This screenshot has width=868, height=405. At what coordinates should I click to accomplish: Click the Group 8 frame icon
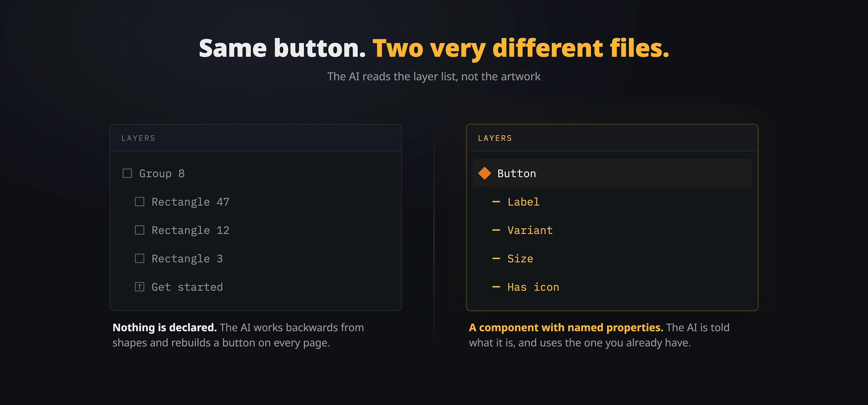pos(127,173)
